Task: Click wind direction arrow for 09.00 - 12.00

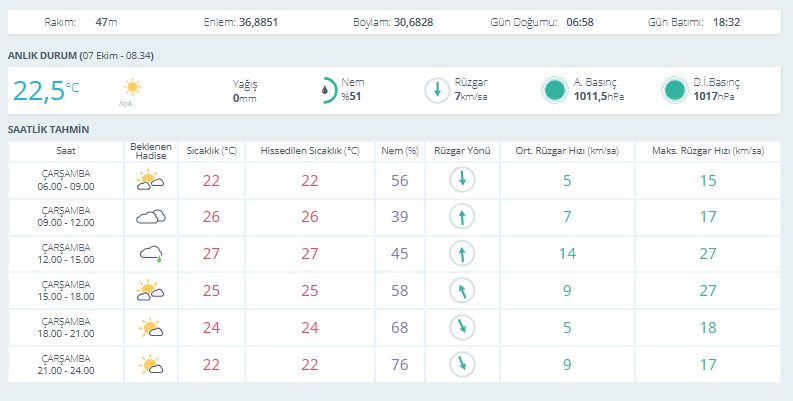Action: [462, 217]
